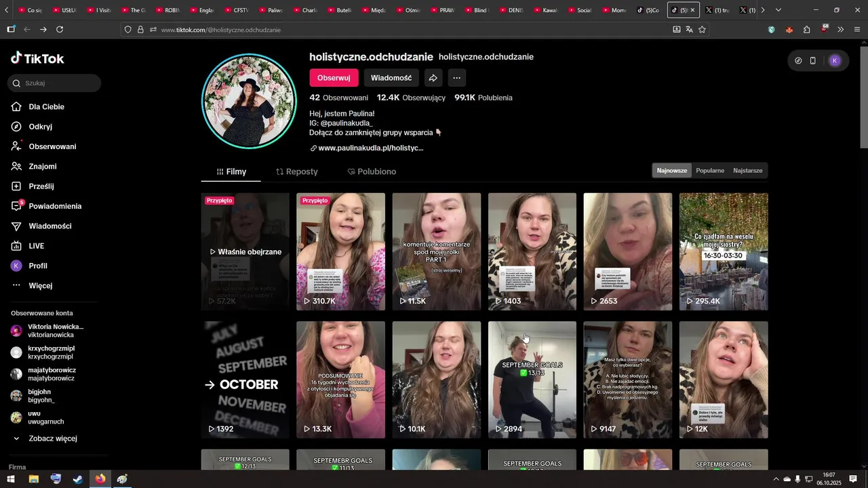The image size is (868, 488).
Task: Follow with the Obserwuj button
Action: click(334, 78)
